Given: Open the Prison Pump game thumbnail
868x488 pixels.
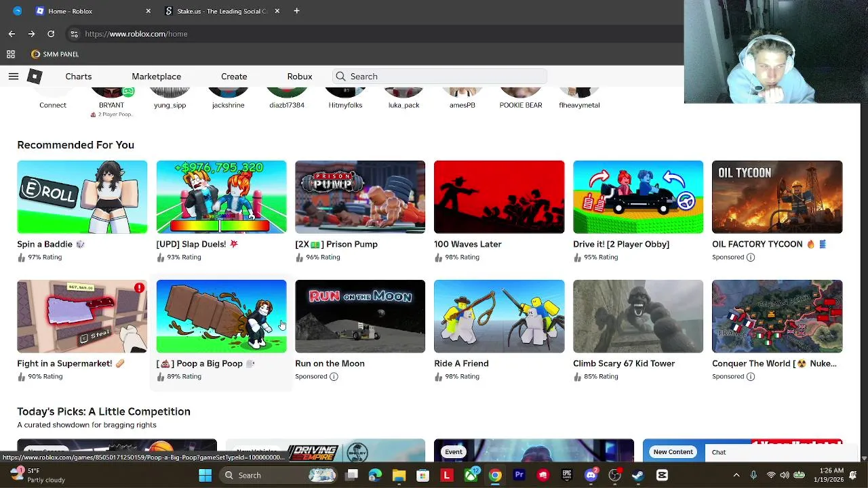Looking at the screenshot, I should [360, 197].
